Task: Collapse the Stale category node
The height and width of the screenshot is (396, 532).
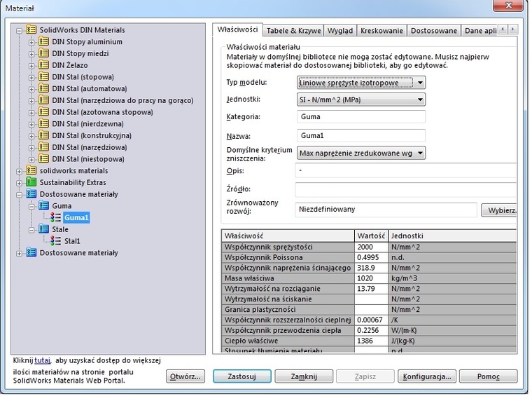Action: (x=31, y=230)
